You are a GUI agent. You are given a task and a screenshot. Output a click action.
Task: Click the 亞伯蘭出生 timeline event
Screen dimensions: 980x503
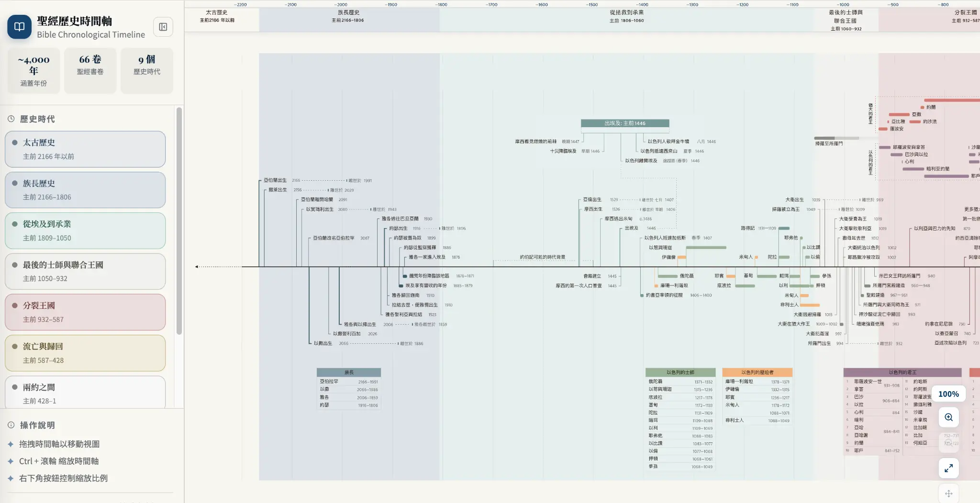(x=275, y=180)
